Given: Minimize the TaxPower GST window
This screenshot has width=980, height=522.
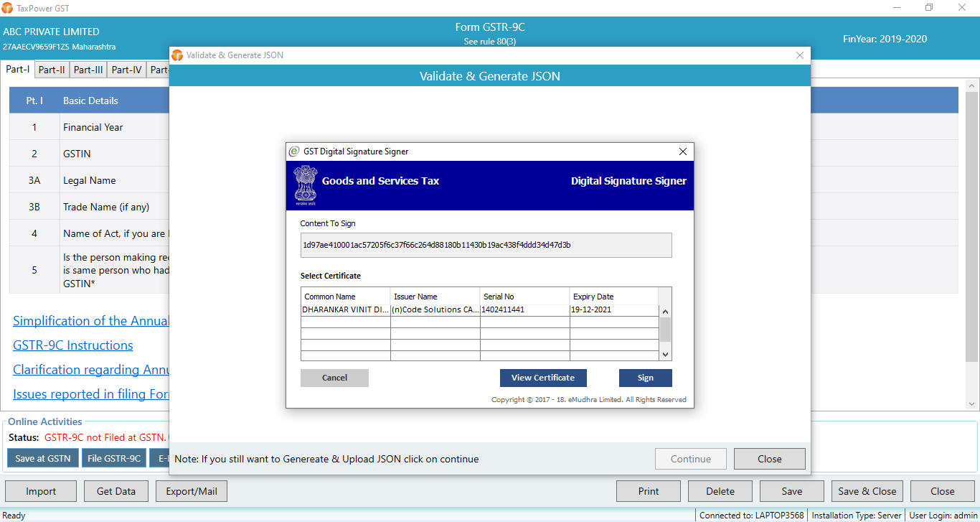Looking at the screenshot, I should pyautogui.click(x=897, y=8).
